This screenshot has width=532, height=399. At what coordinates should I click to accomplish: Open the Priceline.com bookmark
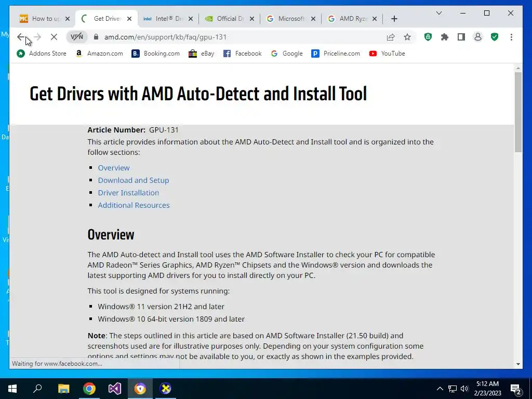tap(336, 54)
